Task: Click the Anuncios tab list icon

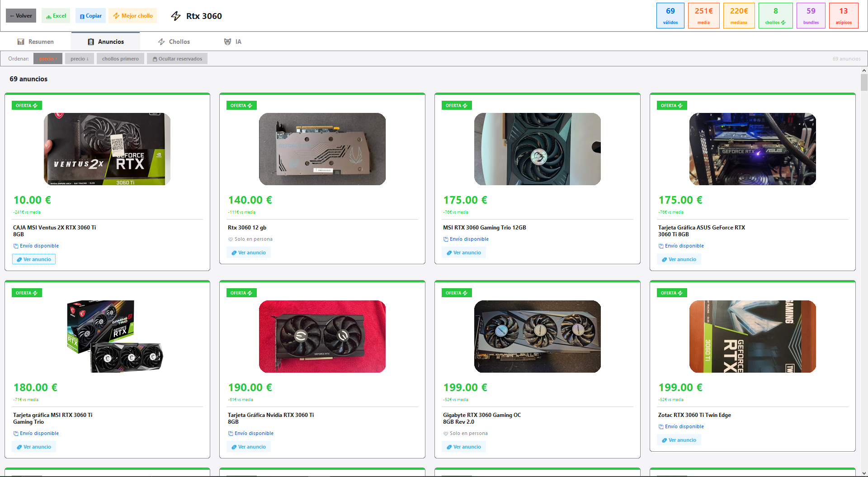Action: (91, 42)
